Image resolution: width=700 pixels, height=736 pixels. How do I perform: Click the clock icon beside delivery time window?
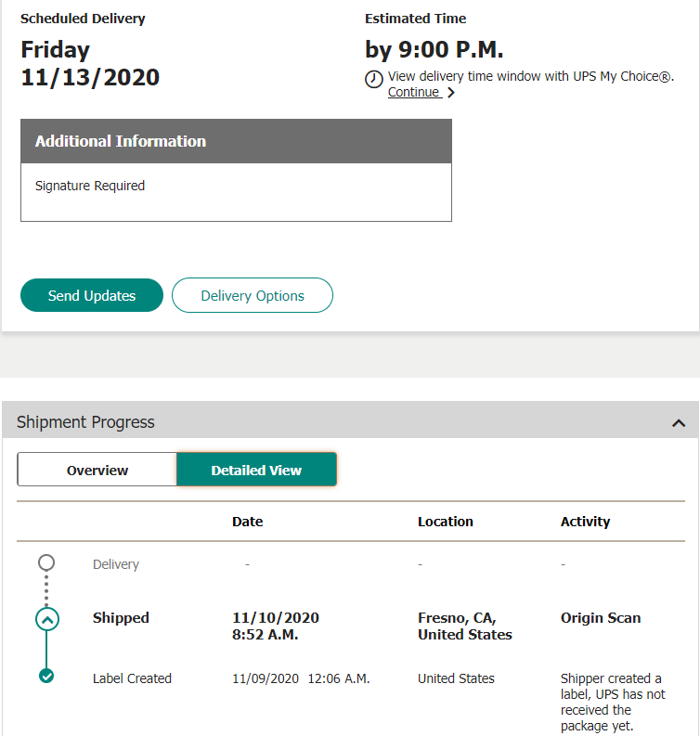pos(374,79)
